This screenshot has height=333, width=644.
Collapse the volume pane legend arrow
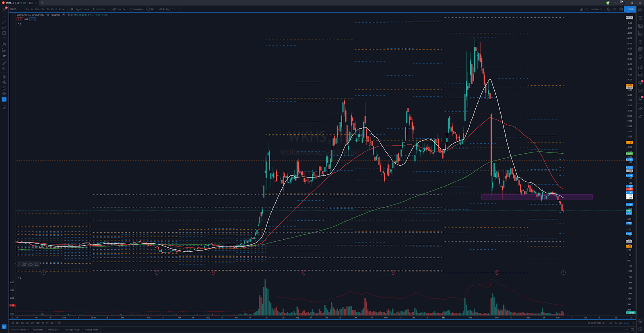(x=19, y=277)
